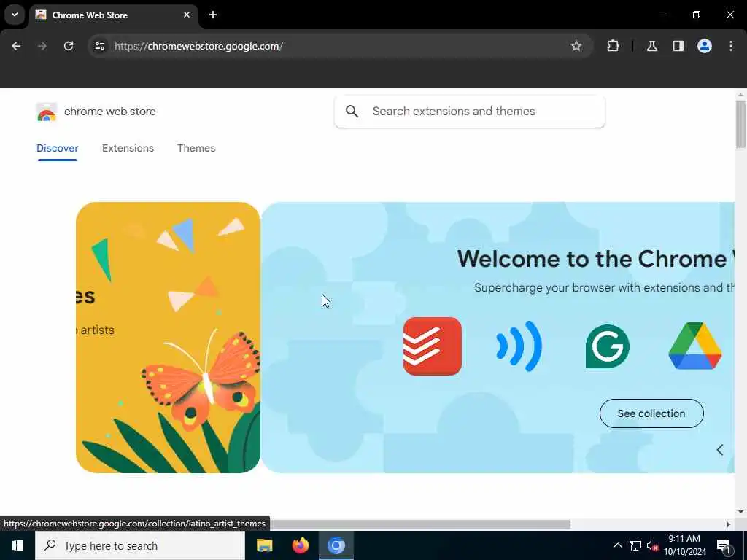747x560 pixels.
Task: Open the Extensions puzzle icon
Action: [x=613, y=46]
